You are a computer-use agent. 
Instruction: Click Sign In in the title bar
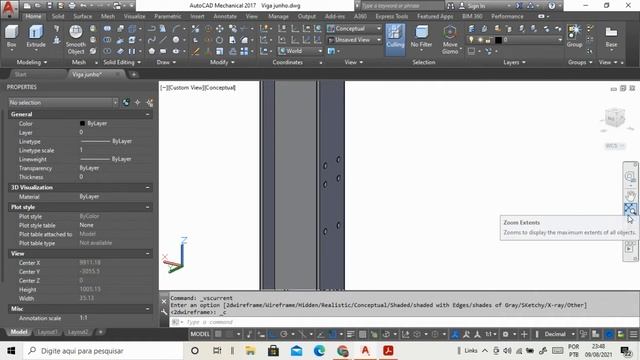point(476,6)
